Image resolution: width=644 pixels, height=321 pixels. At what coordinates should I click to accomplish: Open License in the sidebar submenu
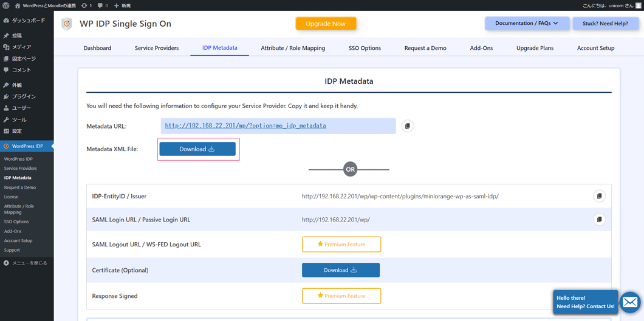click(11, 197)
